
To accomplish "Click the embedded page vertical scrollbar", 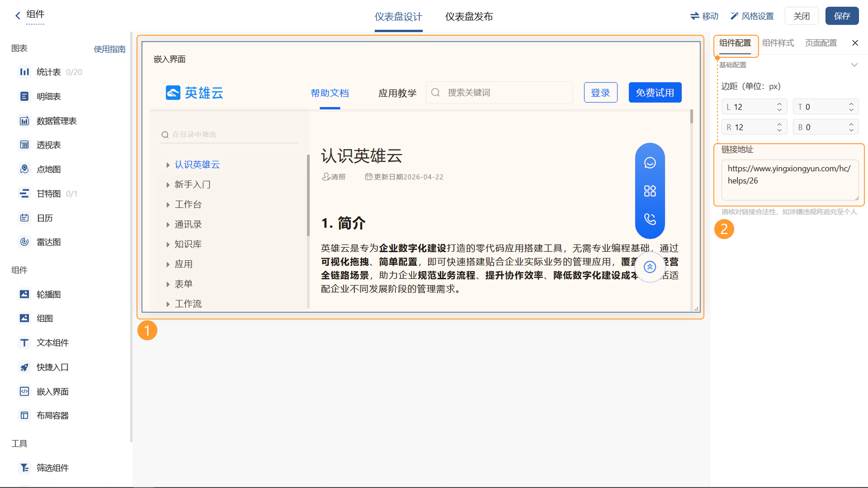I will [x=691, y=116].
